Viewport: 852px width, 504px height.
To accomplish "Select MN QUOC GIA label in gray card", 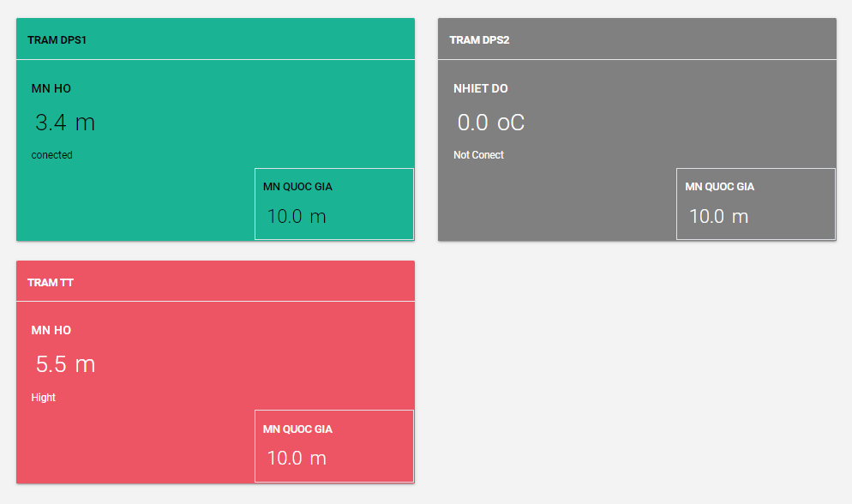I will (720, 187).
